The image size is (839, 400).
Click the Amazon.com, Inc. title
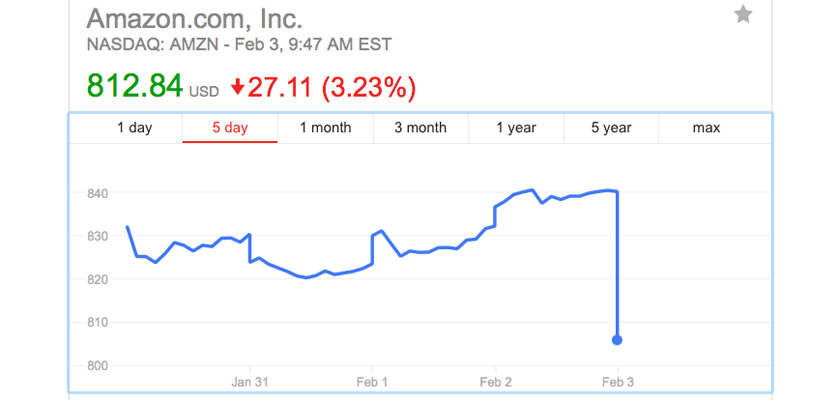(x=194, y=17)
